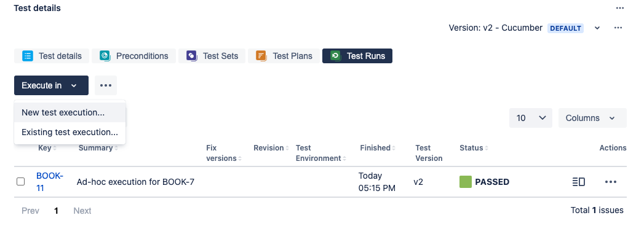The height and width of the screenshot is (234, 644).
Task: Open the Test details panel ellipsis menu
Action: [620, 8]
